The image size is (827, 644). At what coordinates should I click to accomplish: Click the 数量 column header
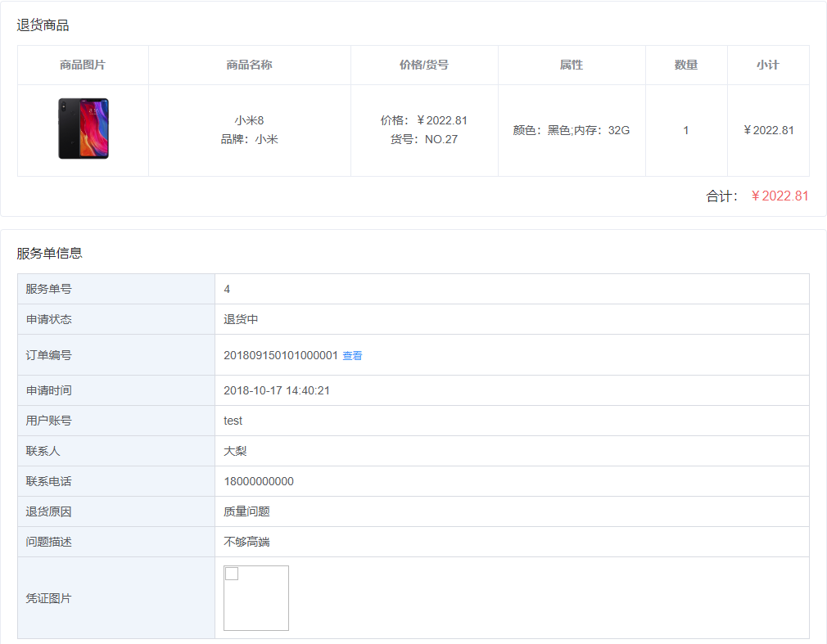685,64
